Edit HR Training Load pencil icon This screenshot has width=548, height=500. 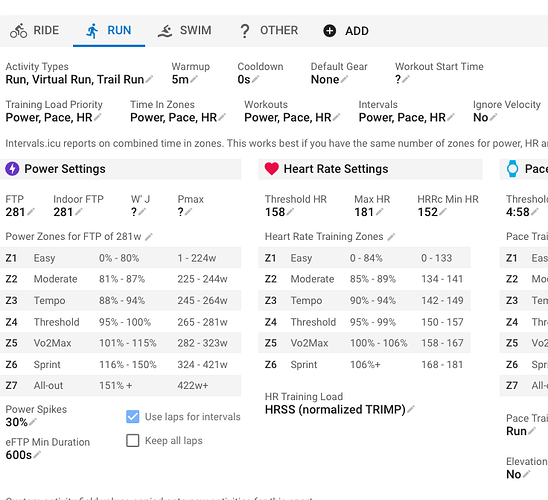(x=411, y=409)
